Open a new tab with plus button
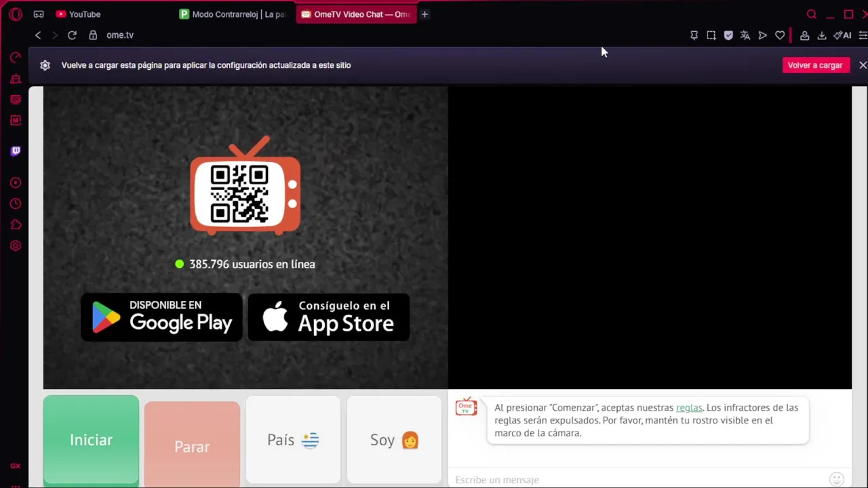 click(425, 14)
